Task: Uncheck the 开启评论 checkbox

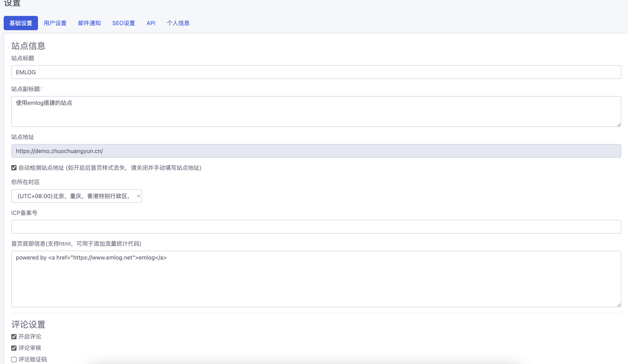Action: click(14, 337)
